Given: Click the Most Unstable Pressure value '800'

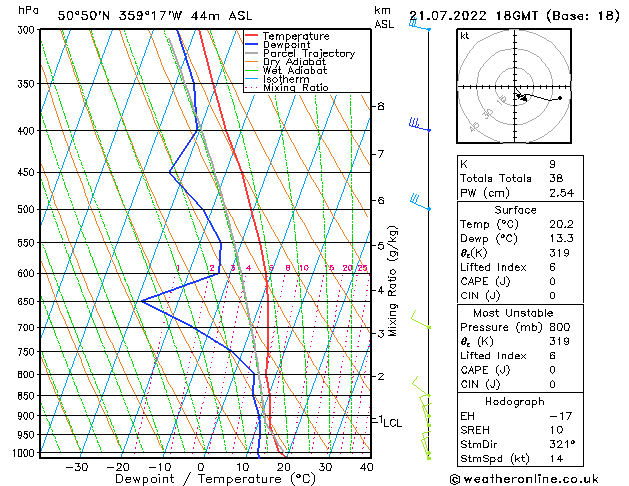Looking at the screenshot, I should [560, 327].
